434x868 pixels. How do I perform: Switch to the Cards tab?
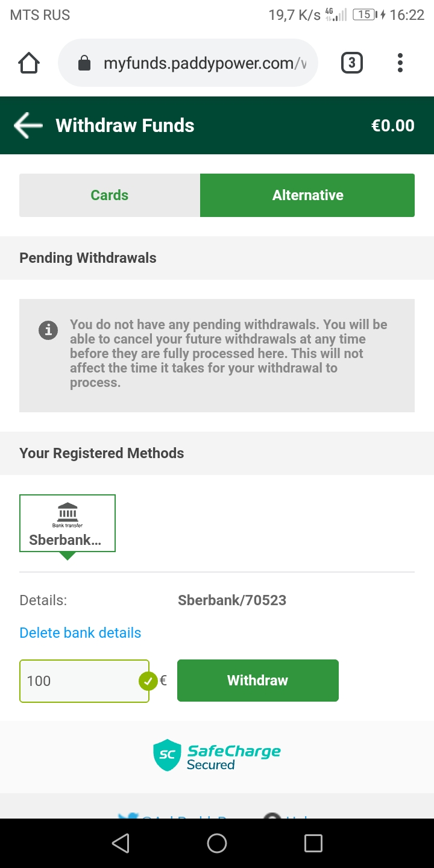pos(110,195)
